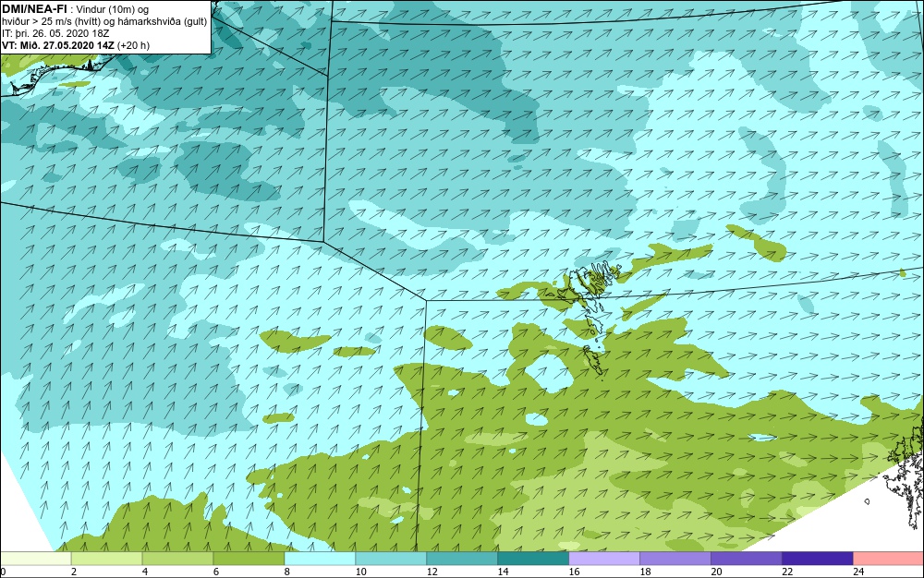Click the 6–8 m/s olive green legend swatch

pos(249,558)
